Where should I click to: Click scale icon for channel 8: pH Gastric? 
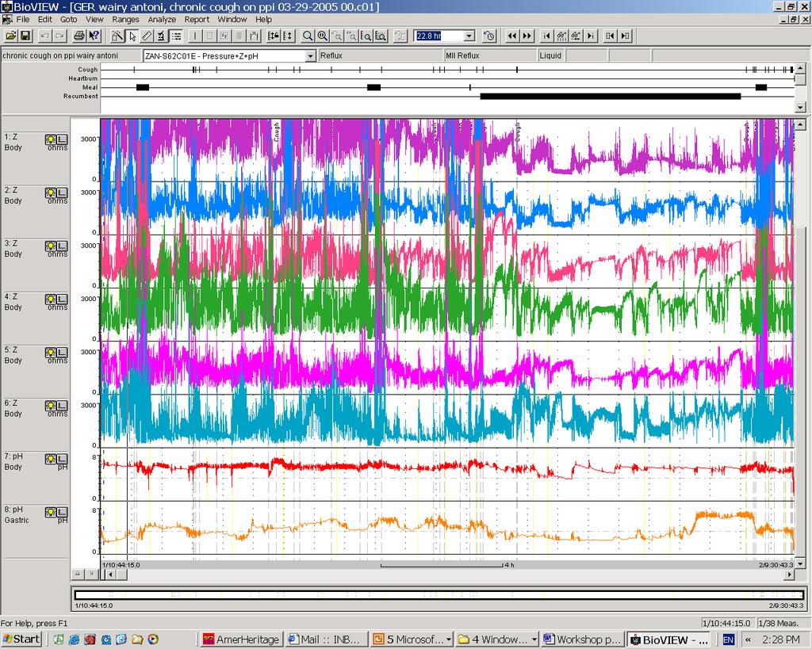tap(62, 513)
